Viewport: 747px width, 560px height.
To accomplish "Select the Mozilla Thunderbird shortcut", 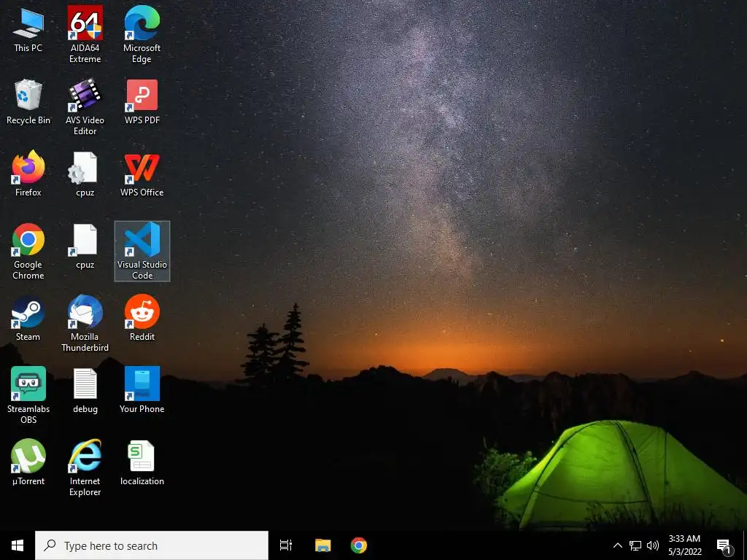I will pos(85,324).
